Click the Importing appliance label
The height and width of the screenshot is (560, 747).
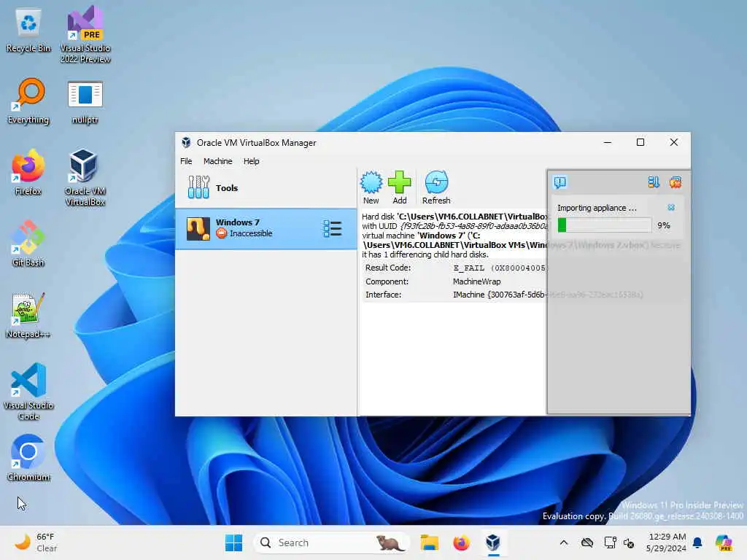tap(597, 208)
